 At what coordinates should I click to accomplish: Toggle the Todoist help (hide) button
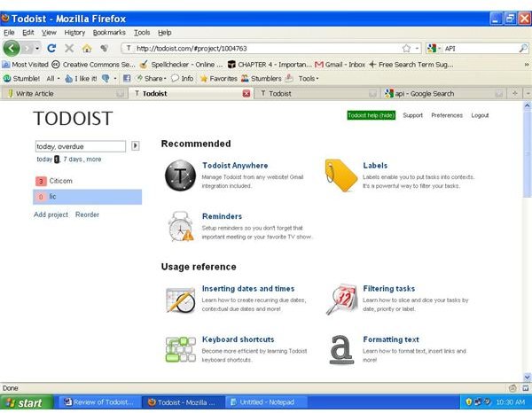coord(372,115)
